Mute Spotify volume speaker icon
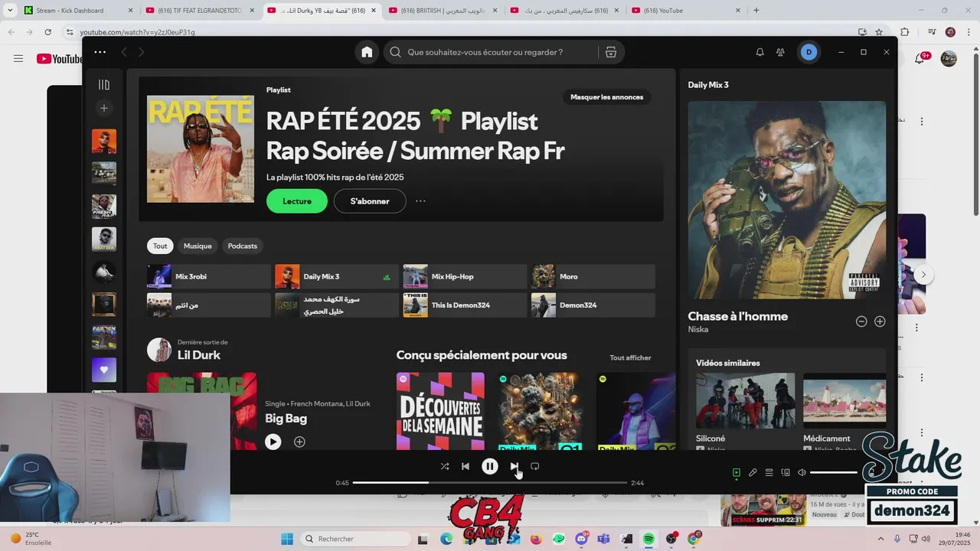980x551 pixels. pos(802,473)
